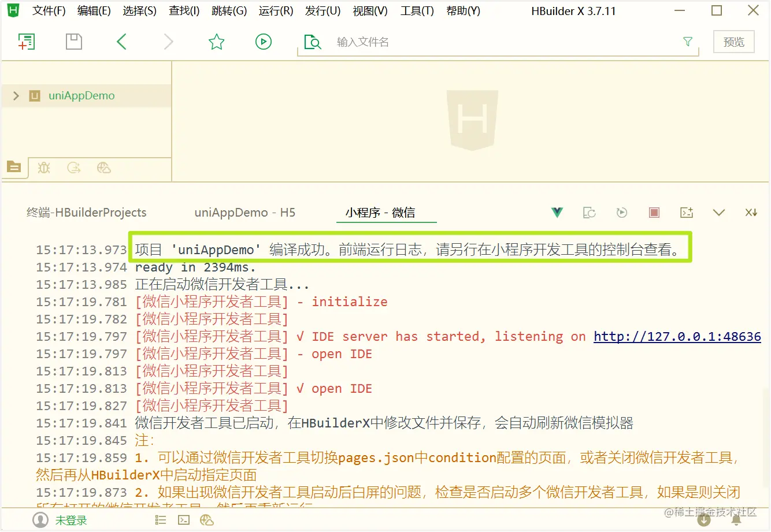Click the rerun console icon
The width and height of the screenshot is (771, 532).
click(622, 213)
